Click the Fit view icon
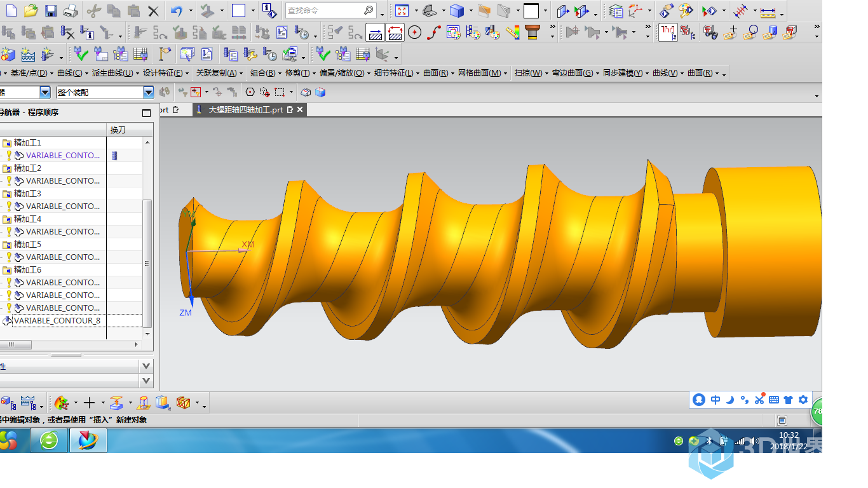 (x=402, y=11)
